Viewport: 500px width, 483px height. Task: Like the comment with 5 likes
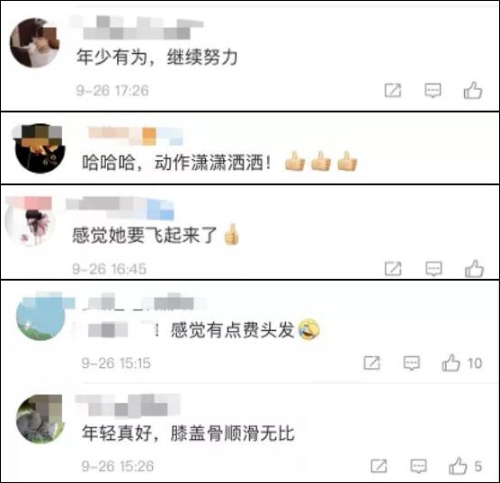tap(458, 466)
